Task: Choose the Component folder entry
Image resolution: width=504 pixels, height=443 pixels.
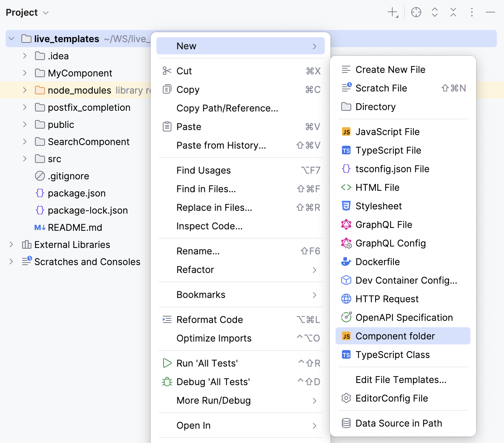Action: (x=395, y=336)
